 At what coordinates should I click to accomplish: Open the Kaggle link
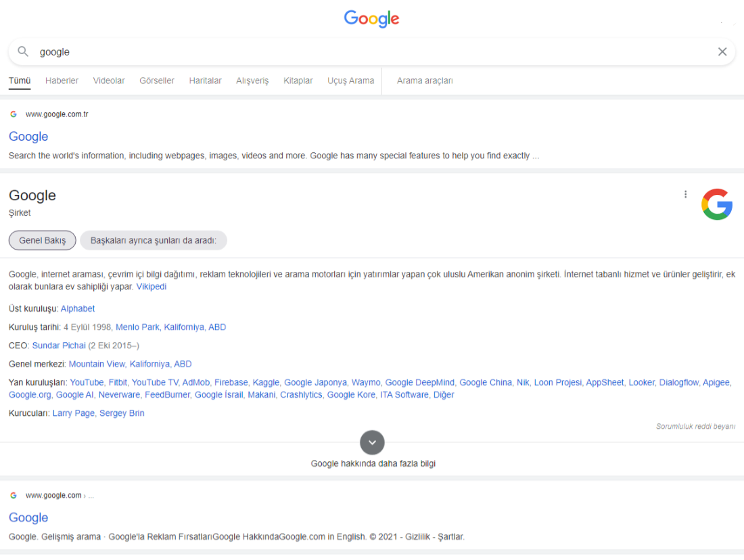click(x=266, y=383)
